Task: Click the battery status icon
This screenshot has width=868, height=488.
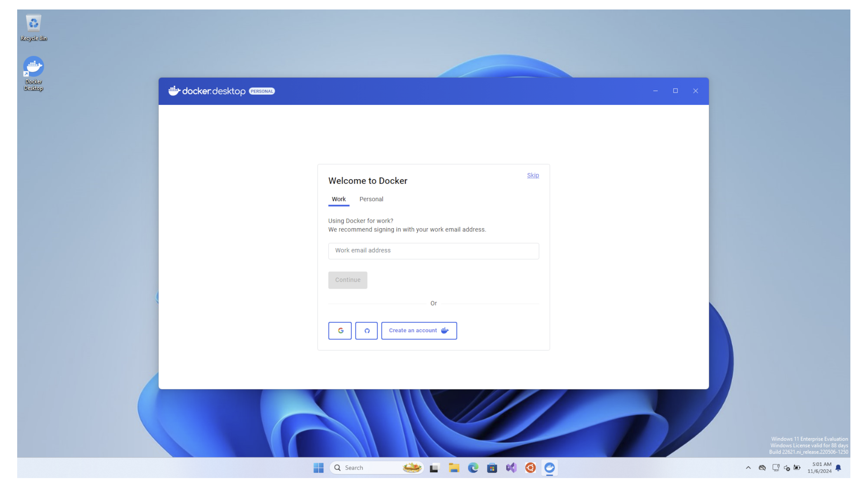Action: click(797, 468)
